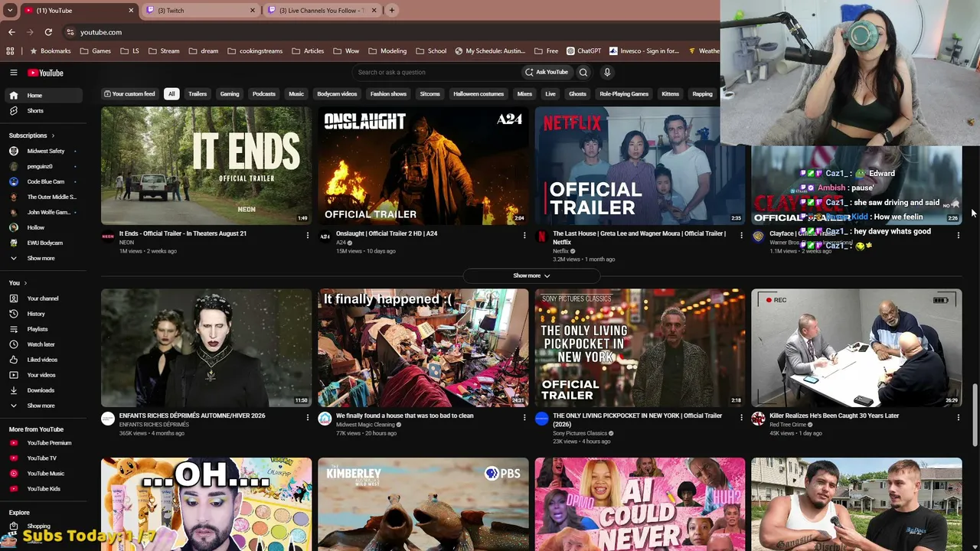This screenshot has height=551, width=980.
Task: Open more actions for It Ends trailer
Action: tap(308, 235)
